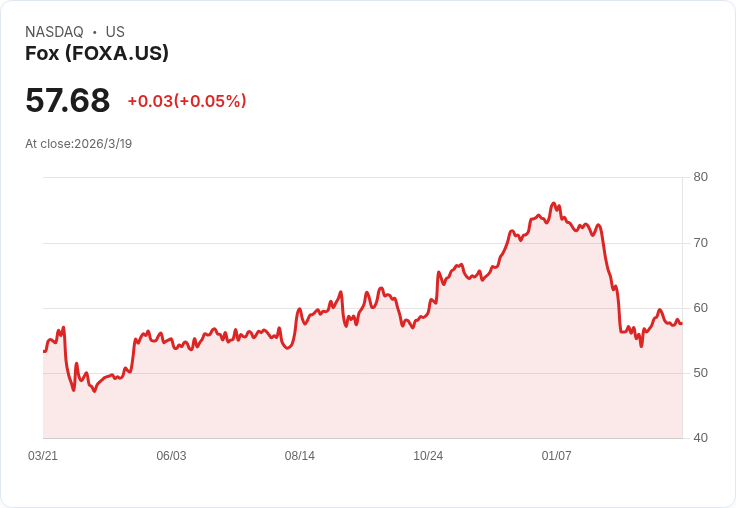736x508 pixels.
Task: Click the 40 price axis label
Action: (700, 438)
